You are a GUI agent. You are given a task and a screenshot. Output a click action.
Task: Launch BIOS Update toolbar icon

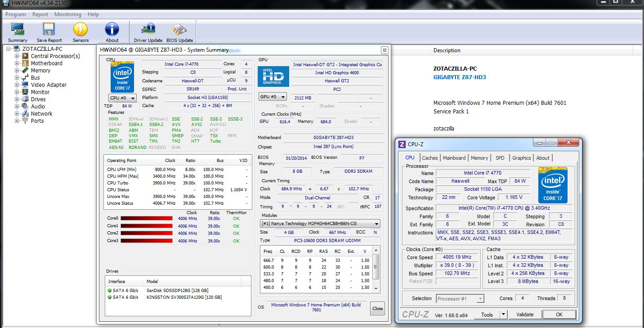coord(179,32)
